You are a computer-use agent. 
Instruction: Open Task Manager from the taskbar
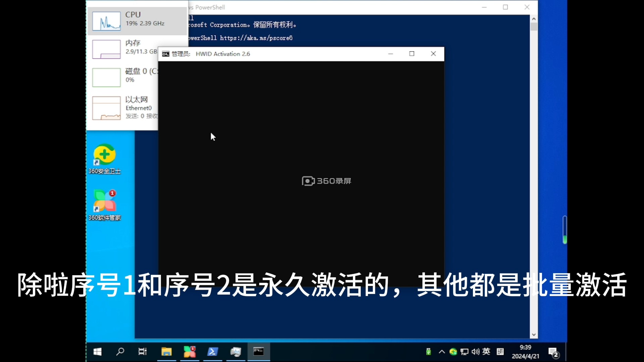(236, 352)
